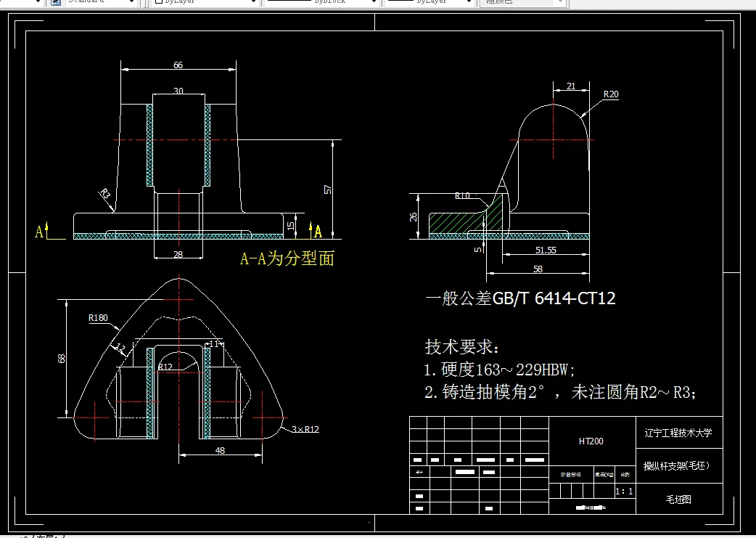The width and height of the screenshot is (756, 538).
Task: Select the 铸造抽模角2° requirement line
Action: click(560, 392)
